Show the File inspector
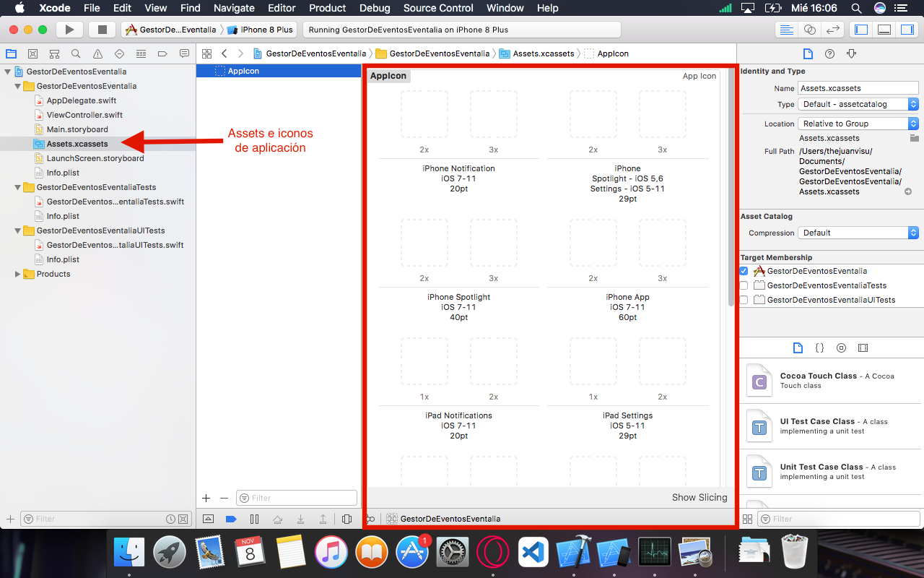Screen dimensions: 924x578 click(x=808, y=54)
